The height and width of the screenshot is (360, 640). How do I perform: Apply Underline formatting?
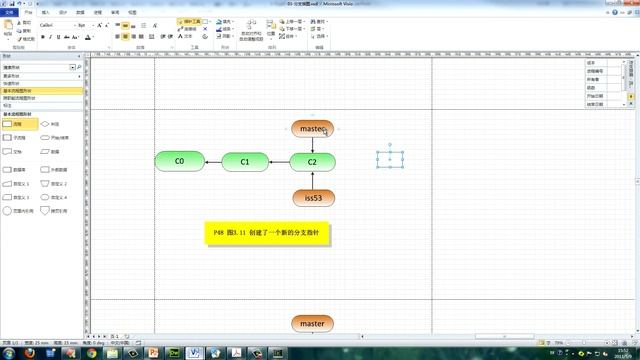pos(58,37)
